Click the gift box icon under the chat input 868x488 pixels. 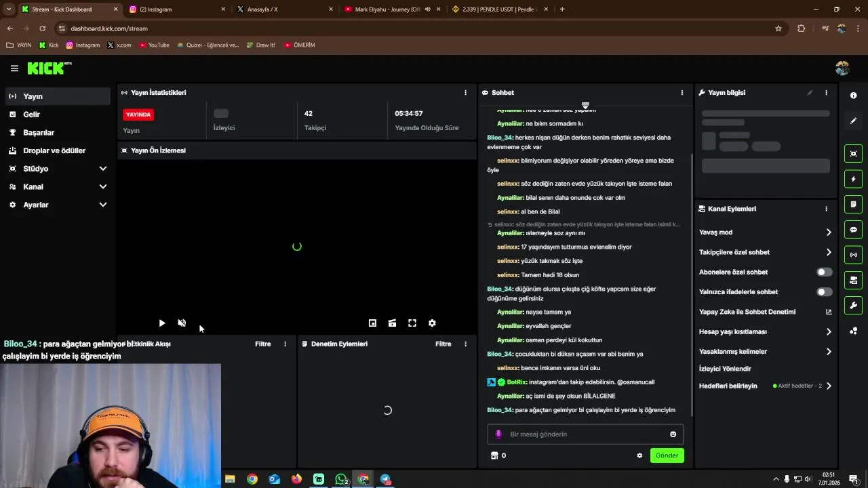point(494,455)
